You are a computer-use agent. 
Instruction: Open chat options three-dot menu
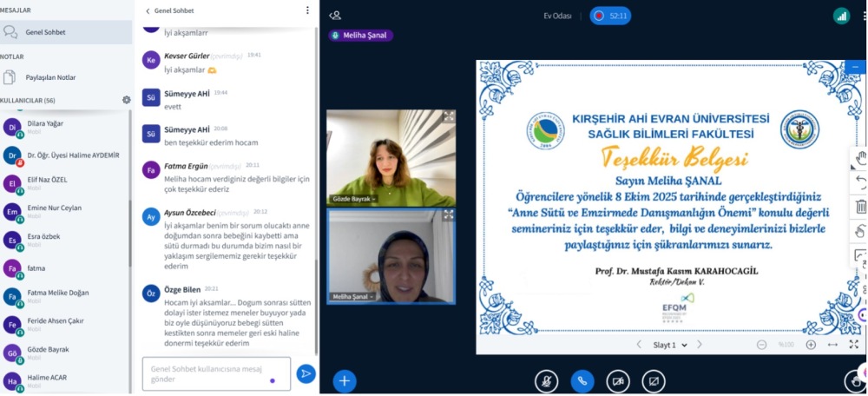pyautogui.click(x=307, y=10)
